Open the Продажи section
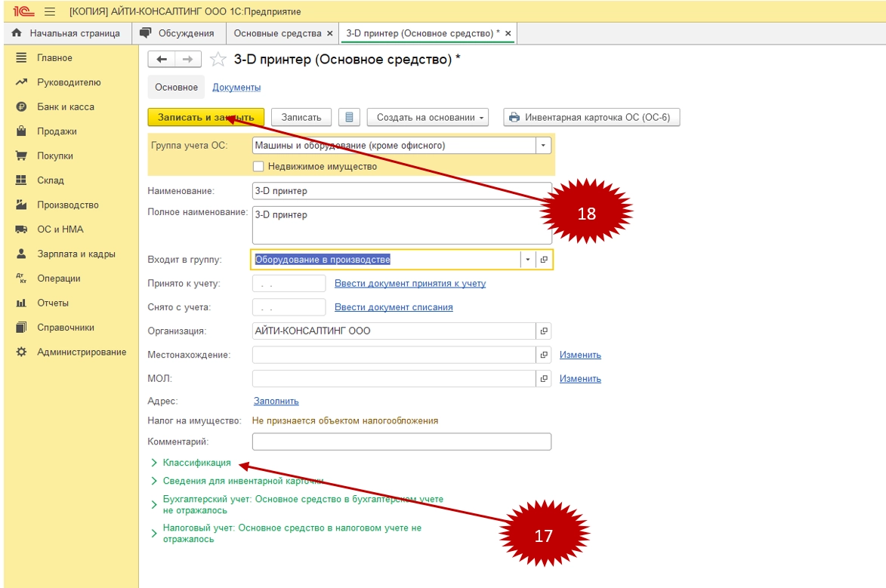This screenshot has height=588, width=886. 57,131
